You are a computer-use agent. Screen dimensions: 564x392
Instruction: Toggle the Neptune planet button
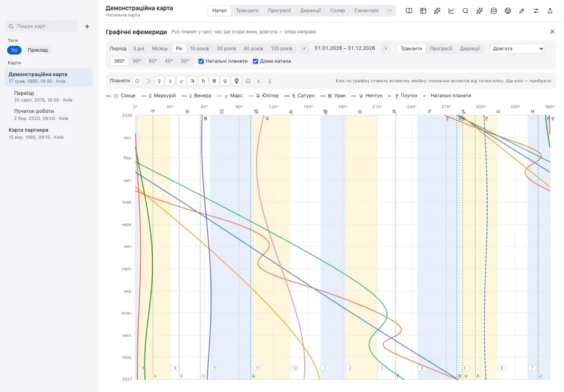(225, 81)
